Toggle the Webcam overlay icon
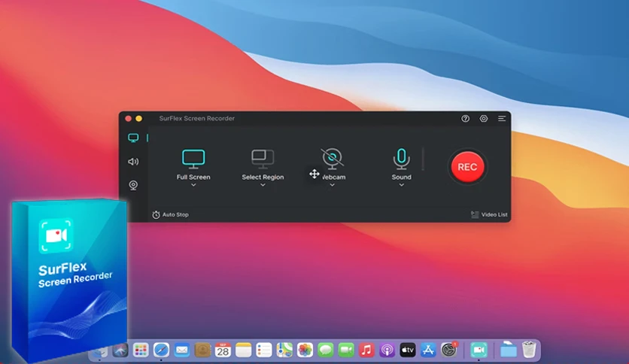The width and height of the screenshot is (629, 364). coord(332,159)
